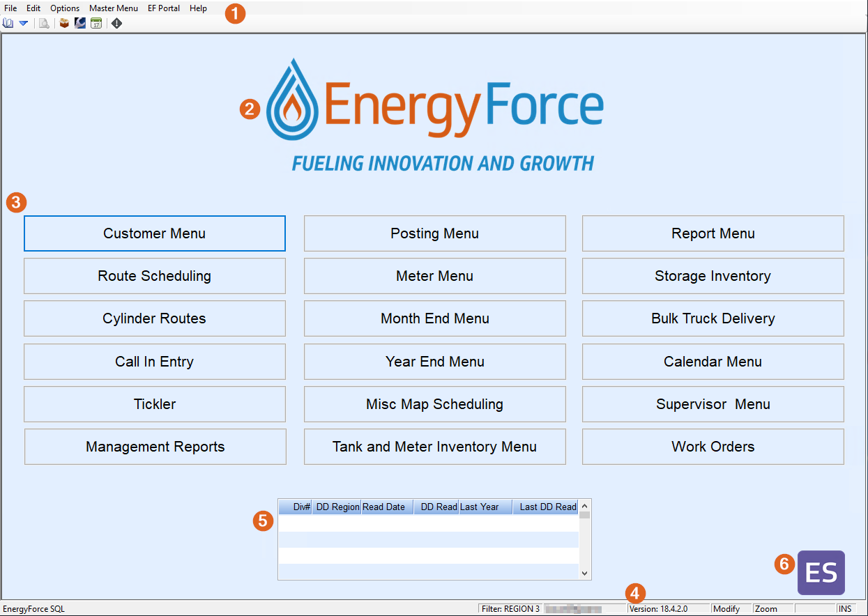The image size is (868, 616).
Task: Click the purple ES logo icon
Action: pyautogui.click(x=821, y=572)
